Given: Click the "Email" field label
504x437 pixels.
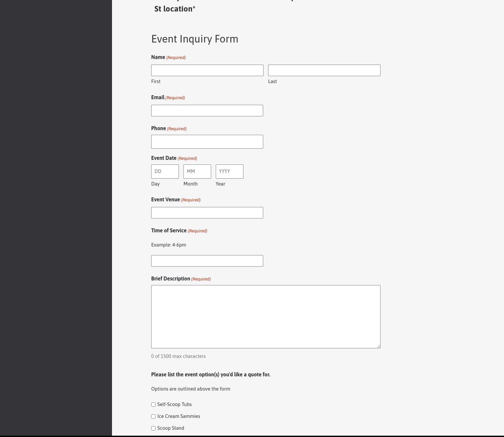Looking at the screenshot, I should (x=158, y=97).
